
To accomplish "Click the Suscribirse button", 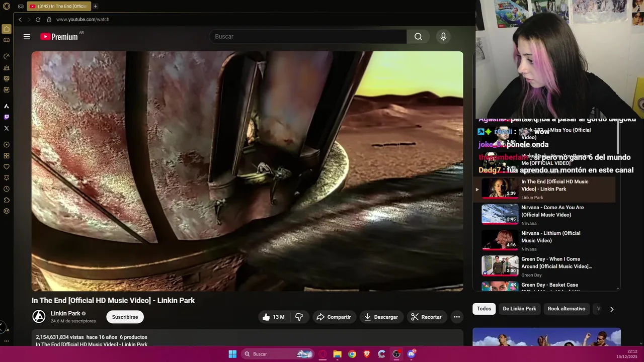I will [x=125, y=317].
